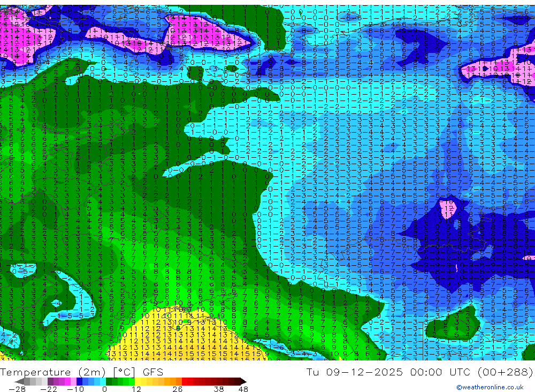535x392 pixels.
Task: Click the 38 legend label
Action: (x=218, y=389)
